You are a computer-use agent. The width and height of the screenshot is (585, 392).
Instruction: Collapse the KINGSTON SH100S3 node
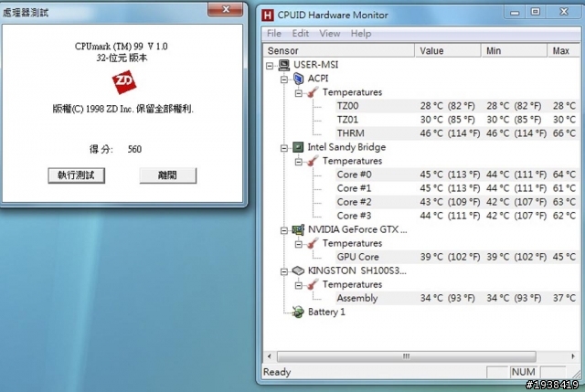[x=284, y=272]
